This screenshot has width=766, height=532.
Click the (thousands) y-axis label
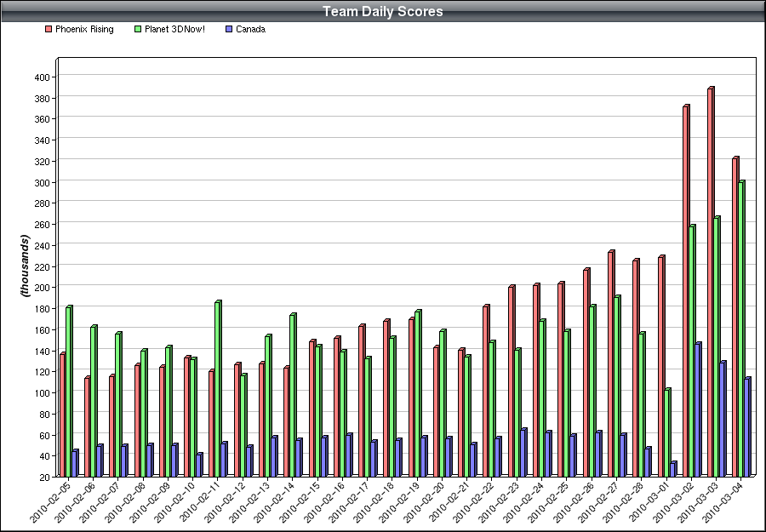coord(25,266)
